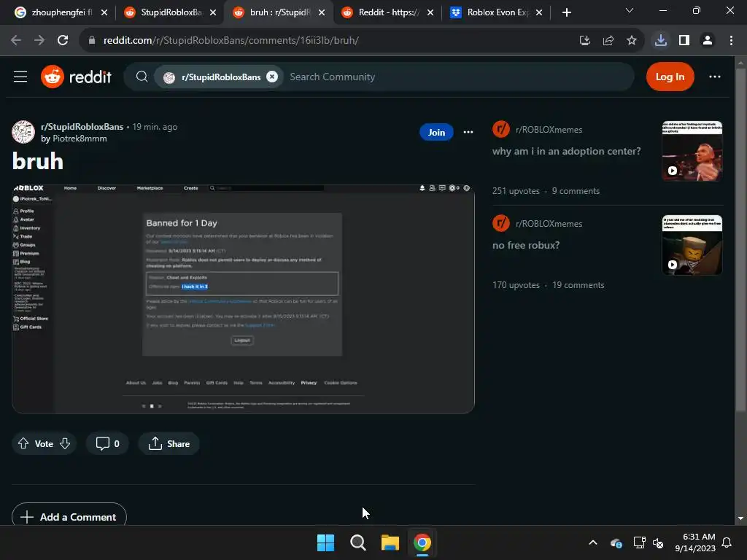The image size is (747, 560).
Task: Open the notifications bell icon
Action: tap(727, 542)
